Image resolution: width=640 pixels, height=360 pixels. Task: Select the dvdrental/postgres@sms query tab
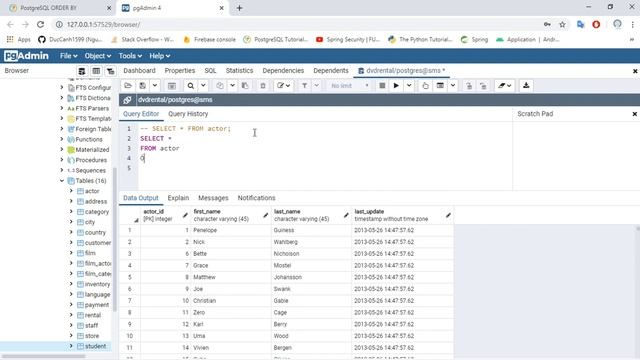point(402,71)
